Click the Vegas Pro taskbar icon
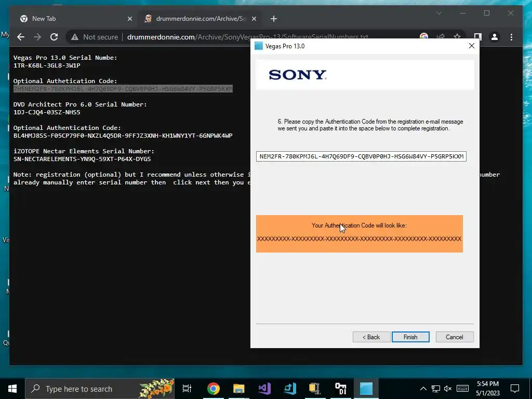This screenshot has height=399, width=532. (366, 389)
